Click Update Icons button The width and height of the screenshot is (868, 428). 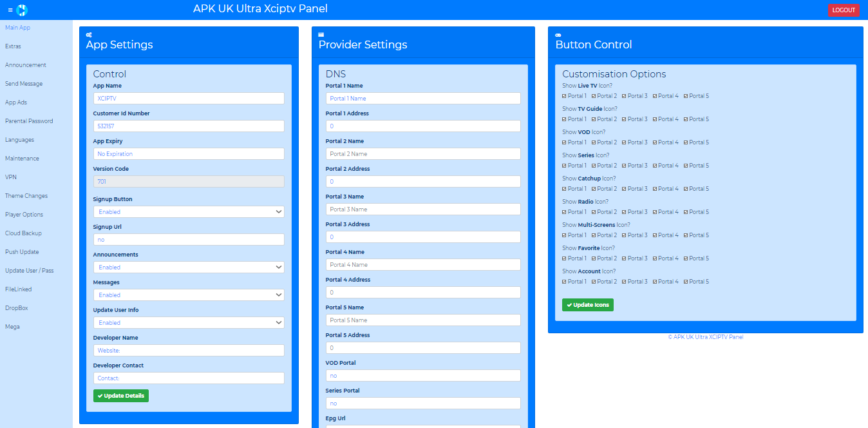point(588,305)
